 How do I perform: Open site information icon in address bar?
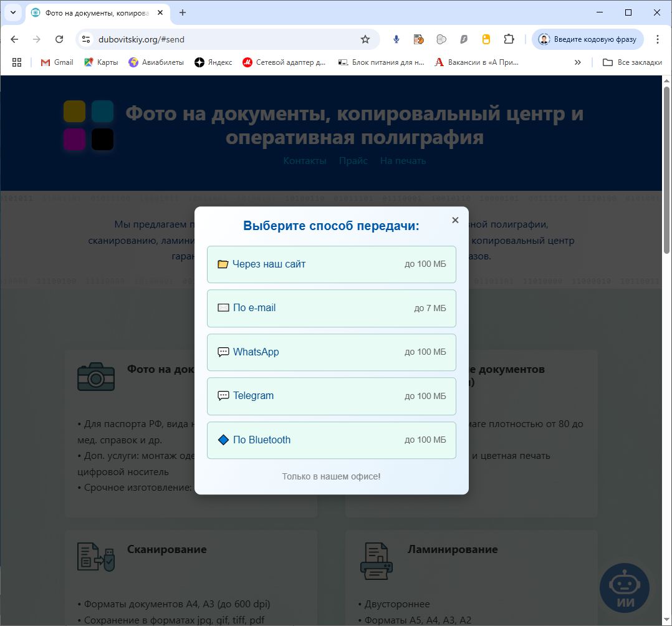pyautogui.click(x=86, y=39)
